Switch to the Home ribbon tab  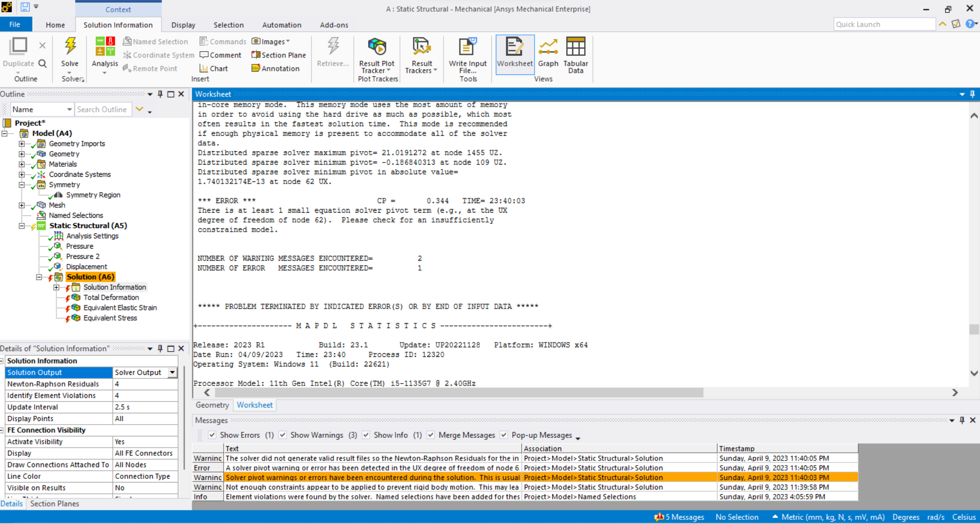55,25
